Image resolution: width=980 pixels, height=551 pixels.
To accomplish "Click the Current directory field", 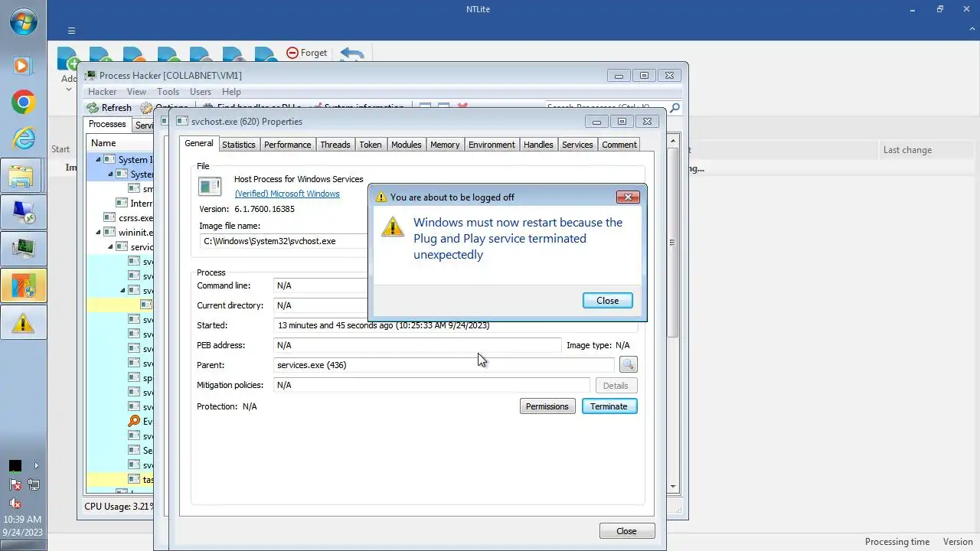I will point(321,305).
